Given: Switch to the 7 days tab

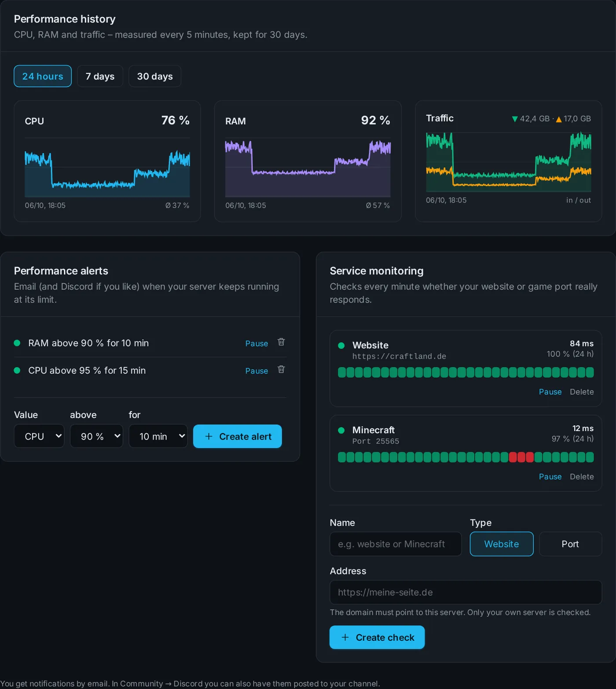Looking at the screenshot, I should (100, 76).
